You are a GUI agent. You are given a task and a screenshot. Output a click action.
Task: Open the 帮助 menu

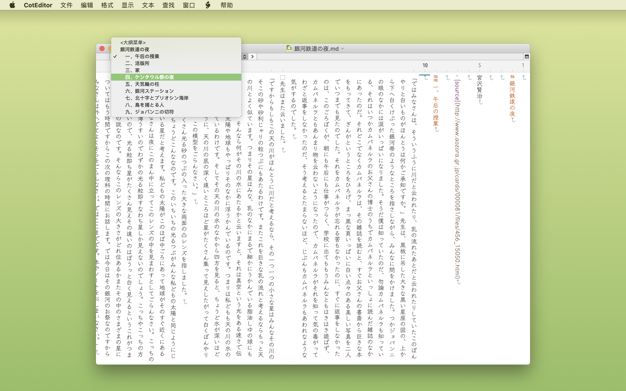pos(226,5)
